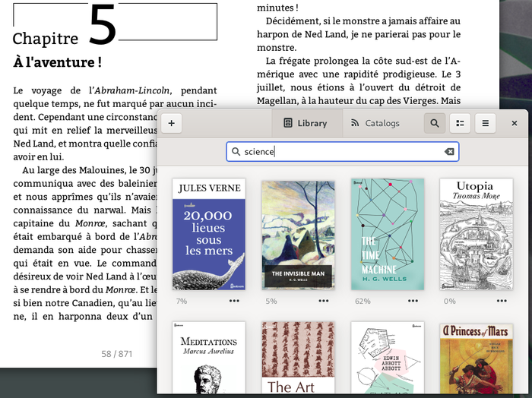Viewport: 532px width, 398px height.
Task: Toggle the library search button
Action: pos(435,123)
